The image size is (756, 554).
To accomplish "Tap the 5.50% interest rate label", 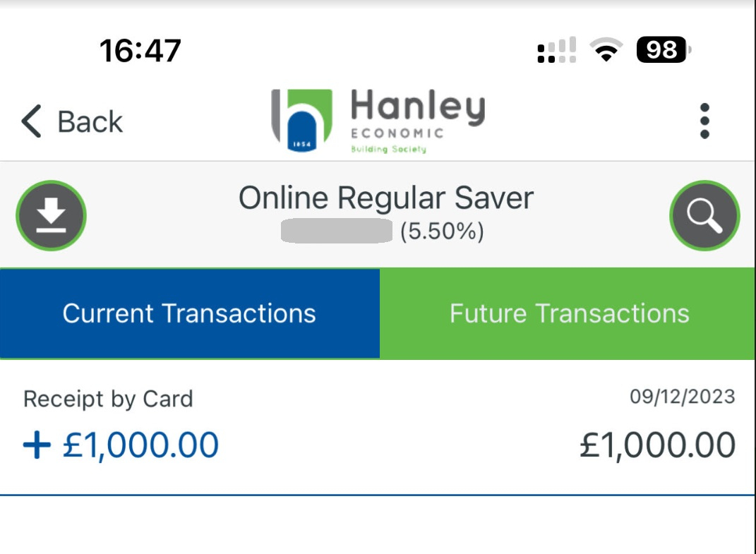I will pos(442,231).
